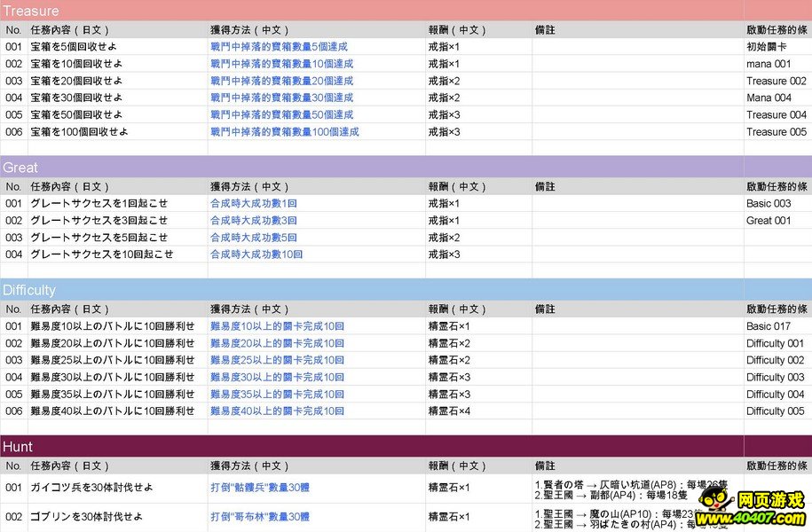The image size is (812, 532).
Task: Select cell ゴブリンを30体討伐せよ
Action: 117,516
